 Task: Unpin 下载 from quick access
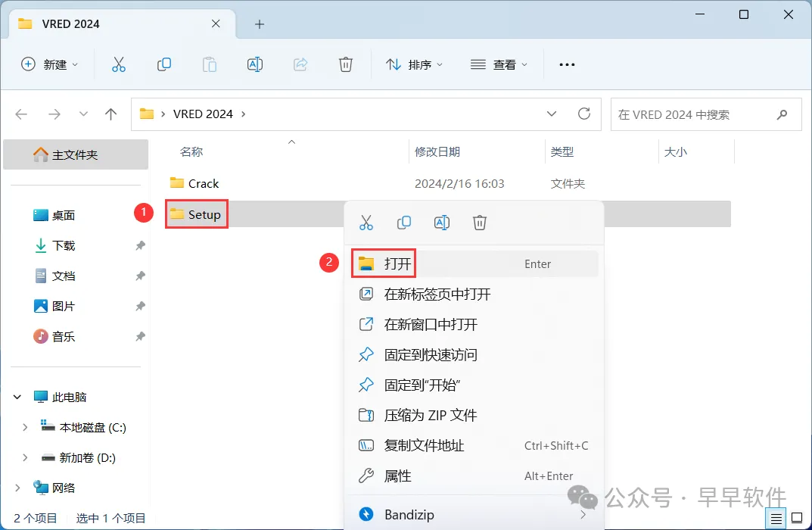[140, 245]
